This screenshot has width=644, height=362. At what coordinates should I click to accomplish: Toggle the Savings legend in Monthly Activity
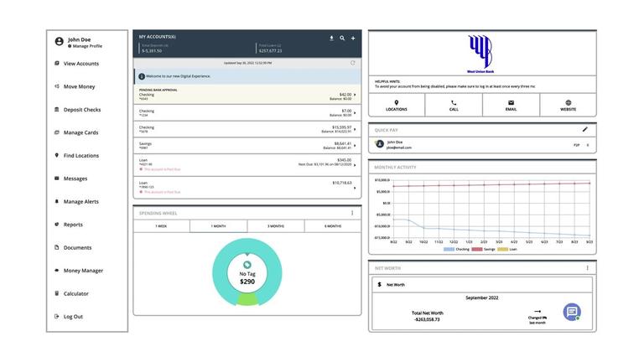pyautogui.click(x=483, y=249)
